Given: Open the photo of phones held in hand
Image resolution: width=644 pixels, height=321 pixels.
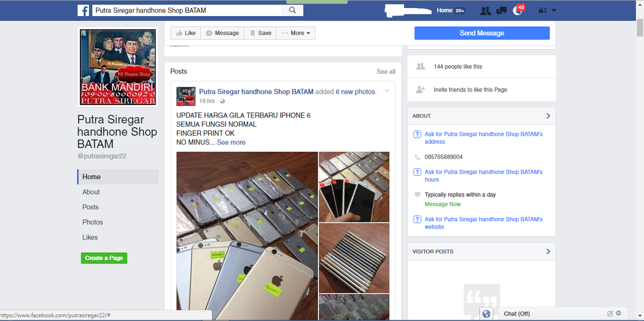Looking at the screenshot, I should tap(354, 187).
